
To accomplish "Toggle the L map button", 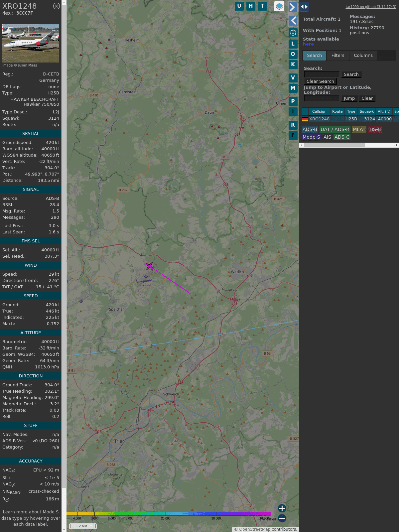I will (293, 44).
